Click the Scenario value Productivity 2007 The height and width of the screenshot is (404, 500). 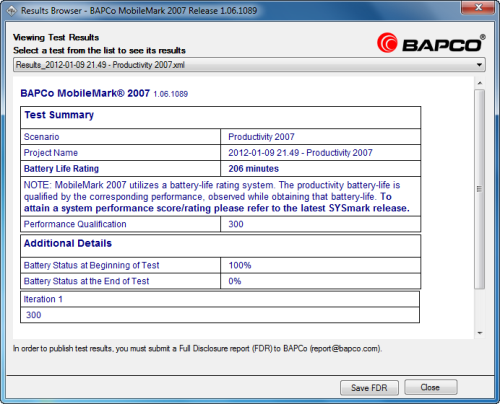coord(261,137)
